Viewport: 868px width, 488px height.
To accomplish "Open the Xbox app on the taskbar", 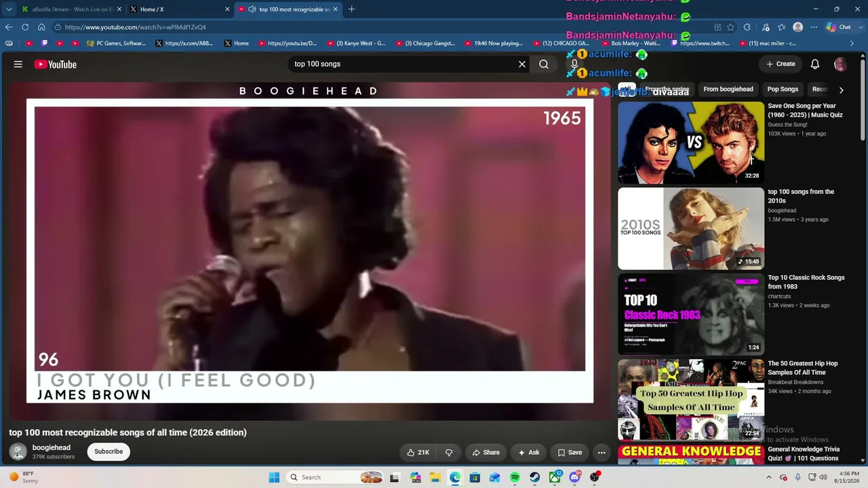I will [x=555, y=477].
